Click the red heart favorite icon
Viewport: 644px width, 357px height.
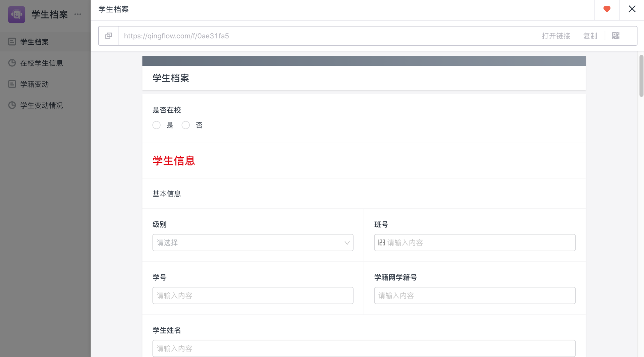pos(606,9)
